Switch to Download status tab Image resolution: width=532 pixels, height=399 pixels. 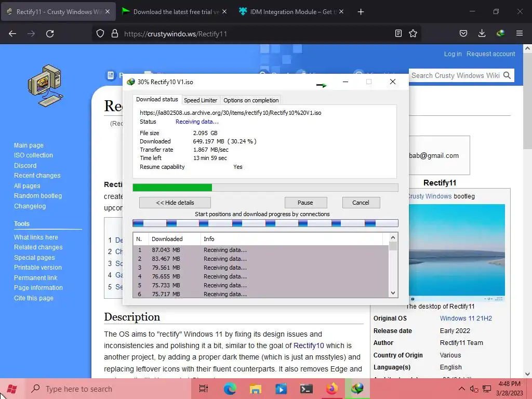[x=157, y=99]
